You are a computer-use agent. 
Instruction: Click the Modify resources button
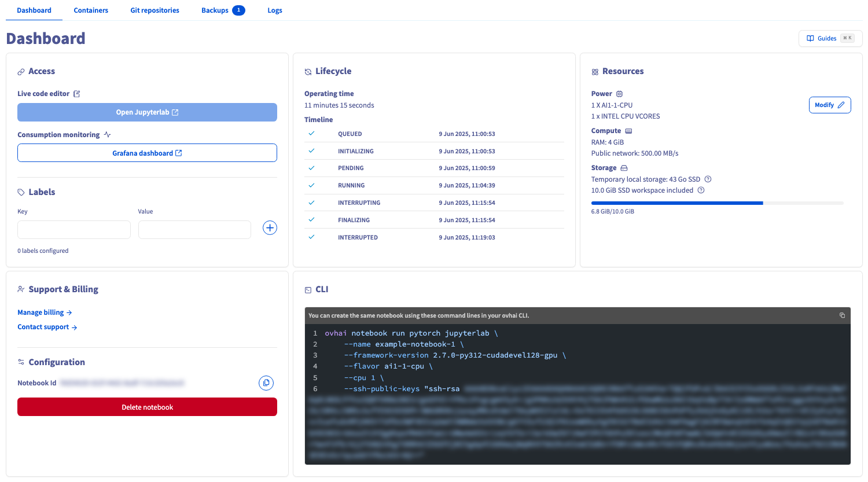coord(830,105)
